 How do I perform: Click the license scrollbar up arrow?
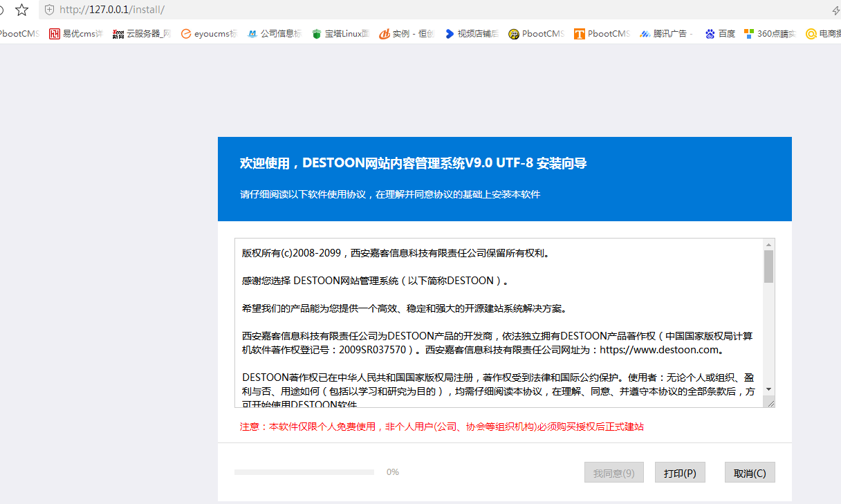pyautogui.click(x=768, y=244)
